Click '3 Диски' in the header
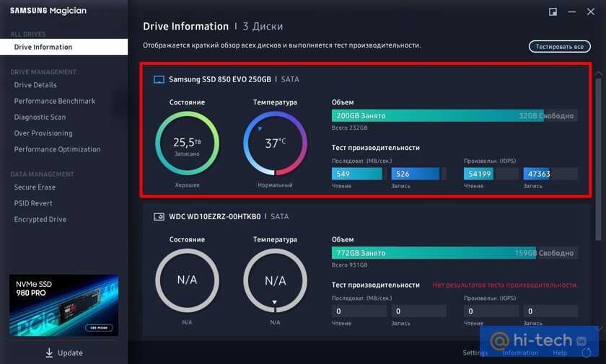This screenshot has width=606, height=364. (x=263, y=26)
